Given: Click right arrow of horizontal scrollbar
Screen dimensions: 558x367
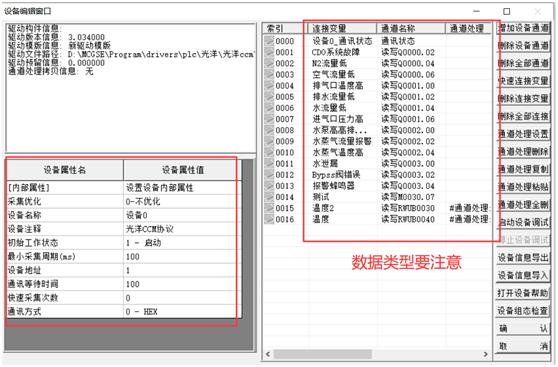Looking at the screenshot, I should tap(485, 354).
